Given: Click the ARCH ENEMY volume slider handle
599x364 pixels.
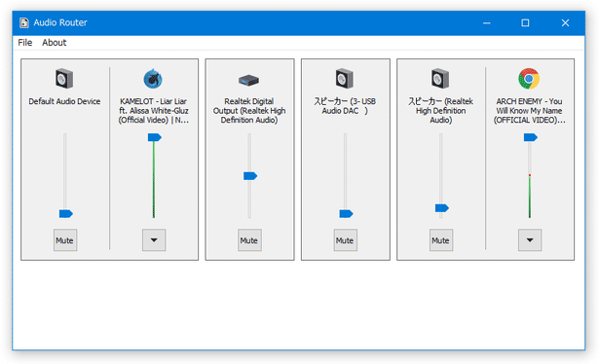Looking at the screenshot, I should point(531,137).
